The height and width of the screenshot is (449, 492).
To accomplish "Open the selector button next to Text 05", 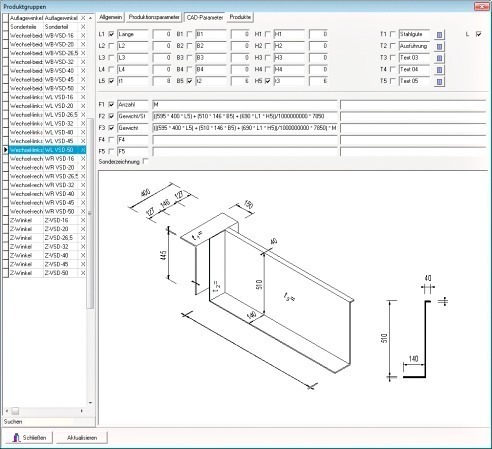I will click(x=439, y=81).
